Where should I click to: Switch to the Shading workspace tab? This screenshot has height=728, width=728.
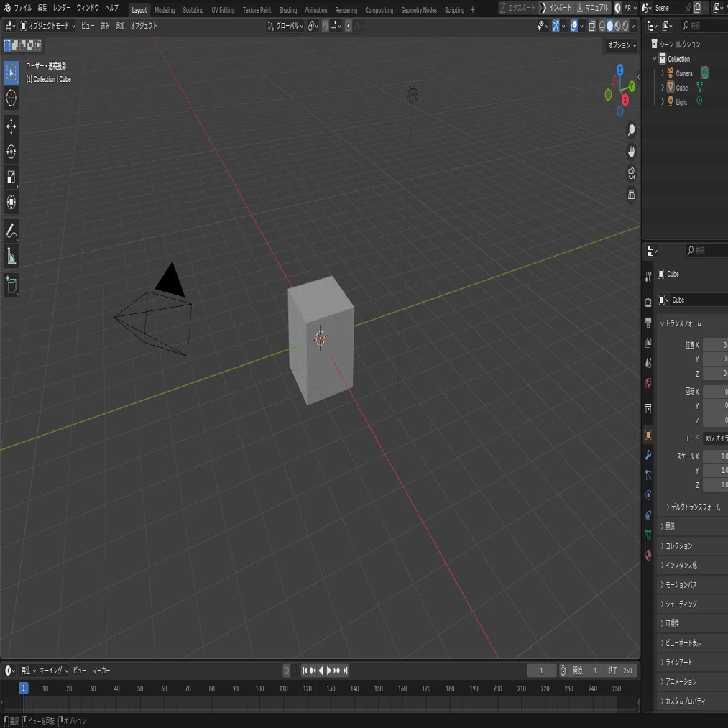coord(288,10)
